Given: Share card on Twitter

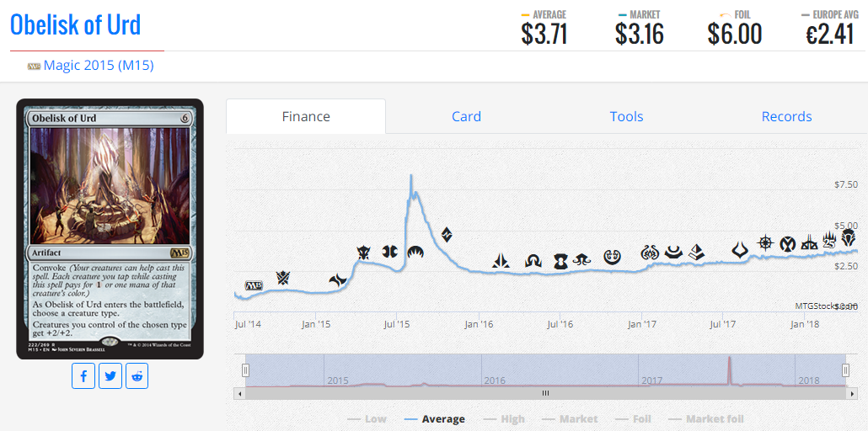Looking at the screenshot, I should point(110,377).
